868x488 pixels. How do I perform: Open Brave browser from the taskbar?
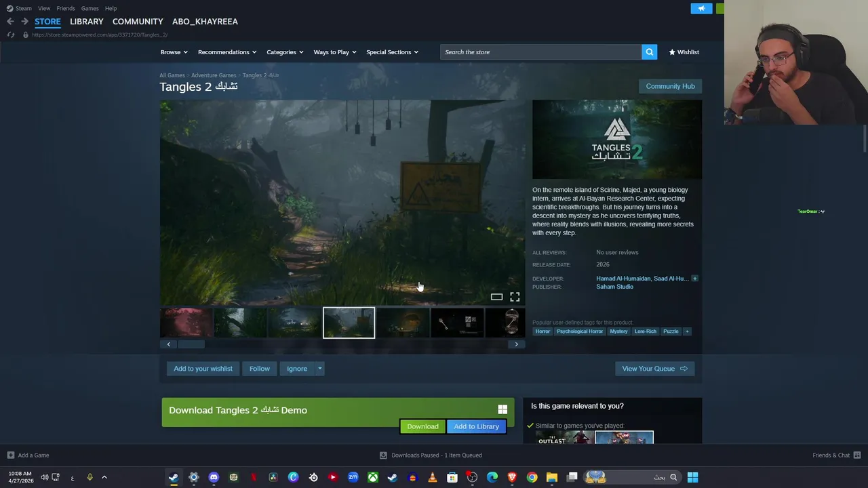coord(512,477)
